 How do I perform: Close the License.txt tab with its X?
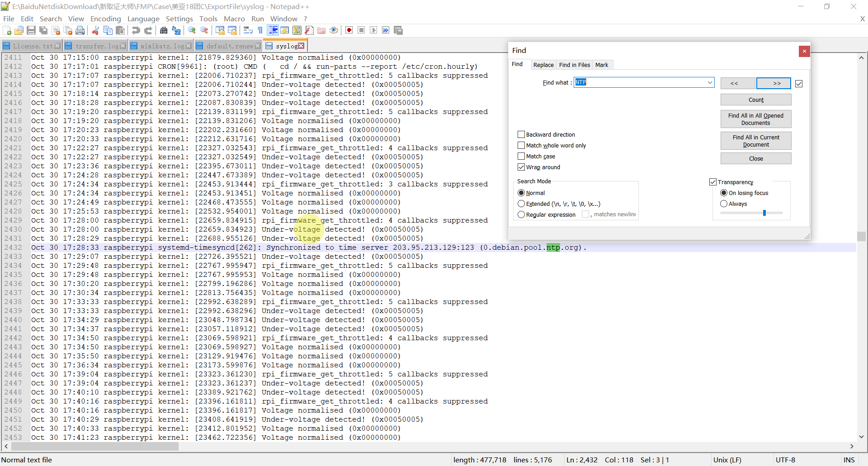[x=57, y=46]
